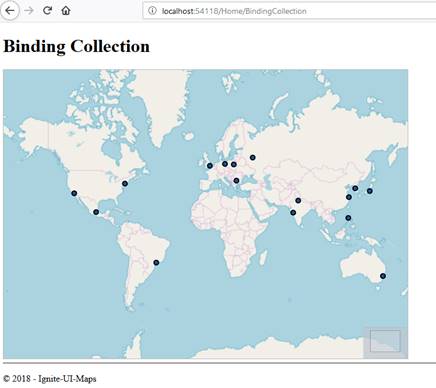Click the browser Forward arrow button
The image size is (436, 388).
point(29,11)
